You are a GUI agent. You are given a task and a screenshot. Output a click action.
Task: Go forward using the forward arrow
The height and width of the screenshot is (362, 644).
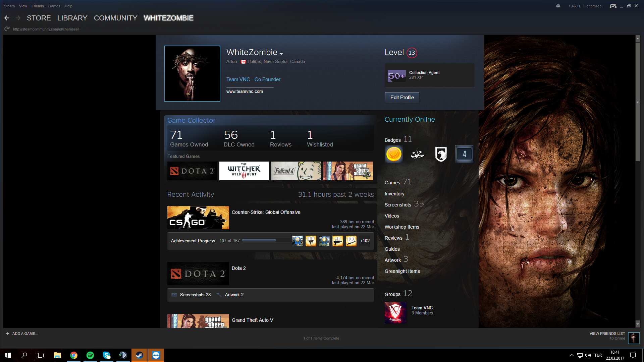[18, 18]
